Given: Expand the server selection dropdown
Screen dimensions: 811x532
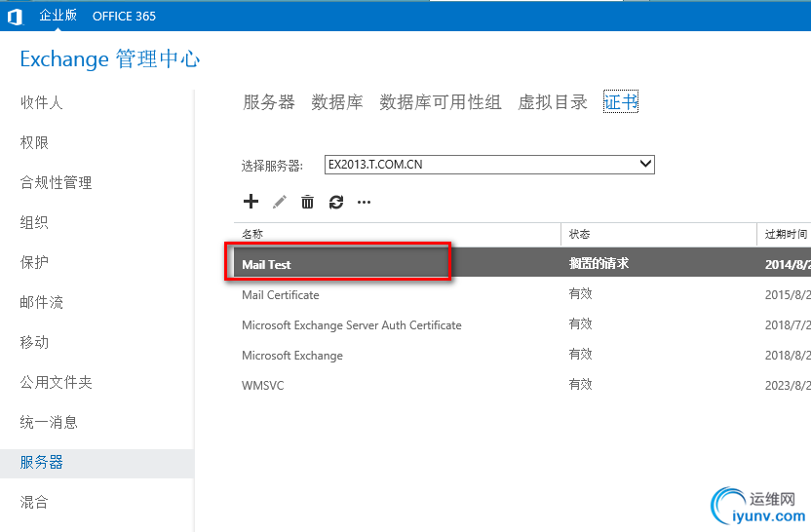Looking at the screenshot, I should point(644,165).
